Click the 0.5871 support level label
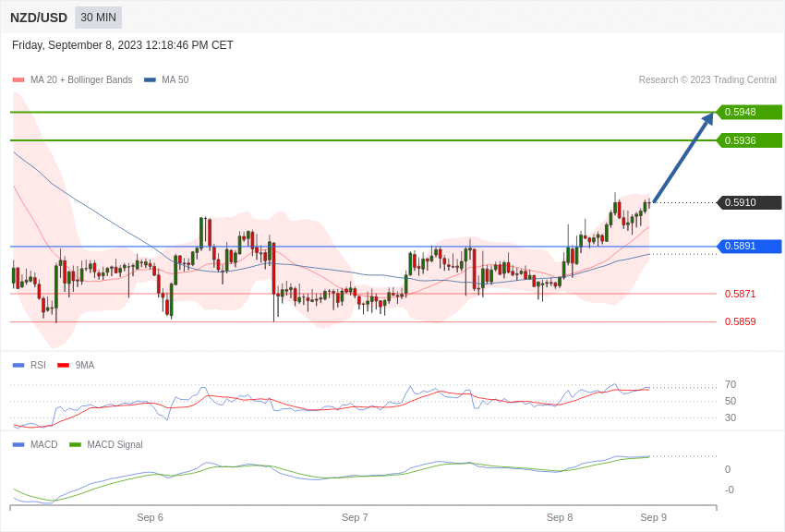 point(741,294)
